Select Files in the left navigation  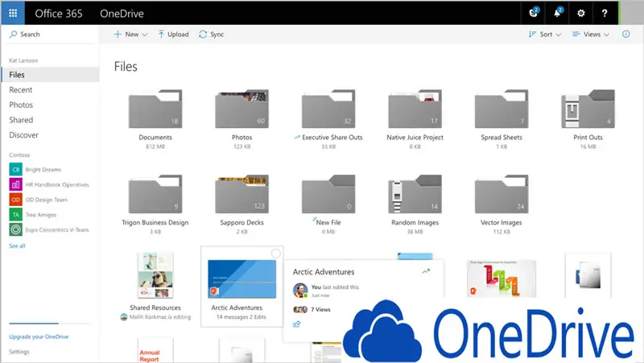tap(50, 75)
